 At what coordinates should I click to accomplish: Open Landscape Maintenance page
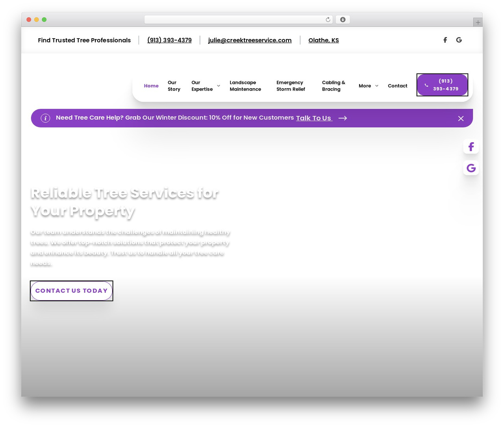[245, 86]
